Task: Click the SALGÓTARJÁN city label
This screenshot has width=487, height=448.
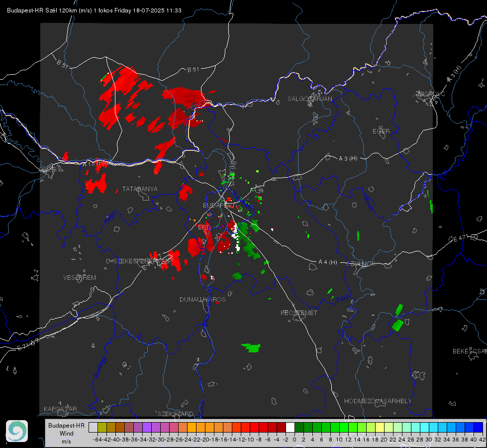Action: (309, 99)
